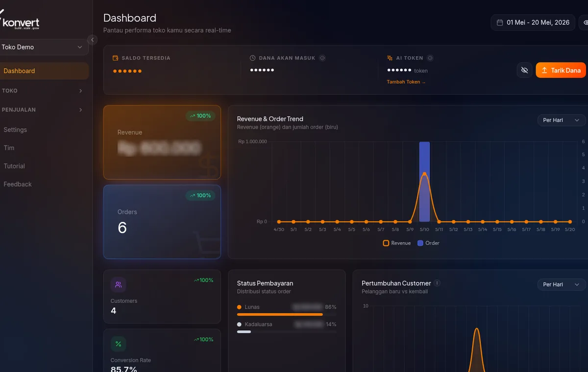Image resolution: width=588 pixels, height=372 pixels.
Task: Click the 100% trend badge on Revenue card
Action: click(x=200, y=116)
